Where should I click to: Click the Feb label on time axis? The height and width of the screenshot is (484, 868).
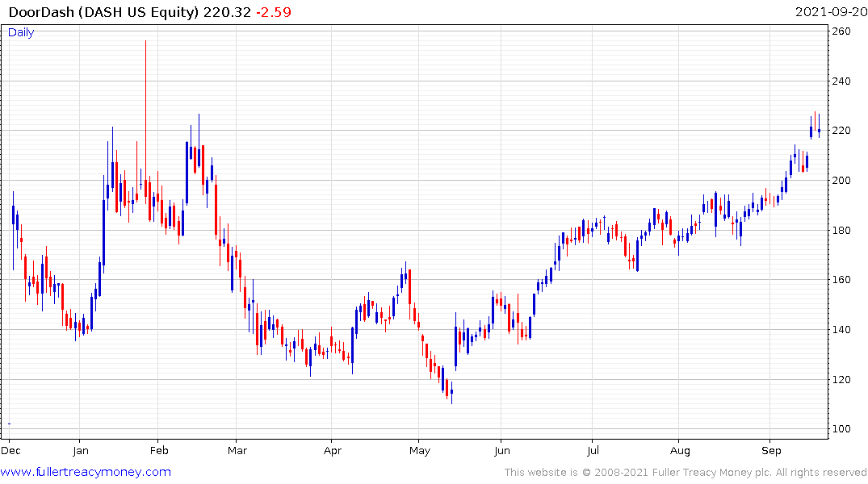(x=159, y=451)
